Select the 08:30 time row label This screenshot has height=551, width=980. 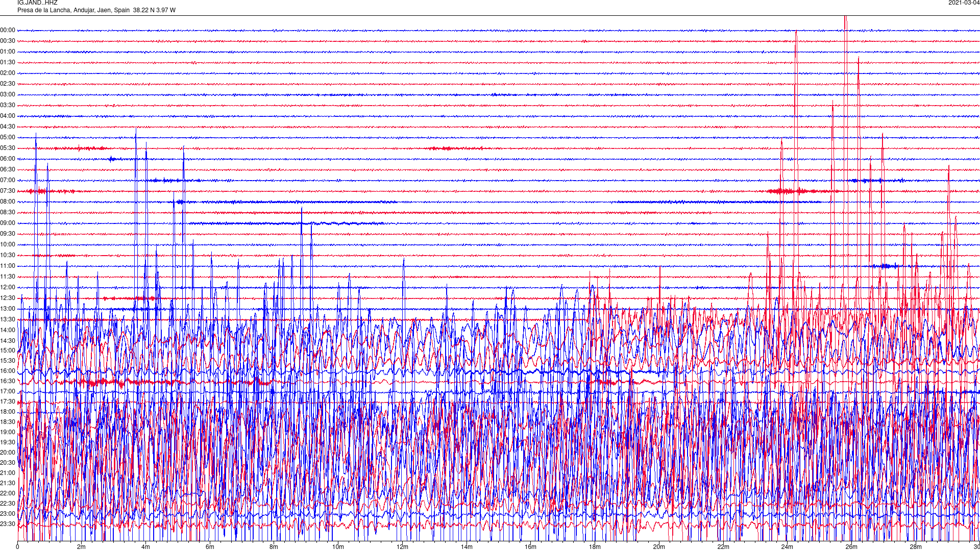tap(8, 213)
